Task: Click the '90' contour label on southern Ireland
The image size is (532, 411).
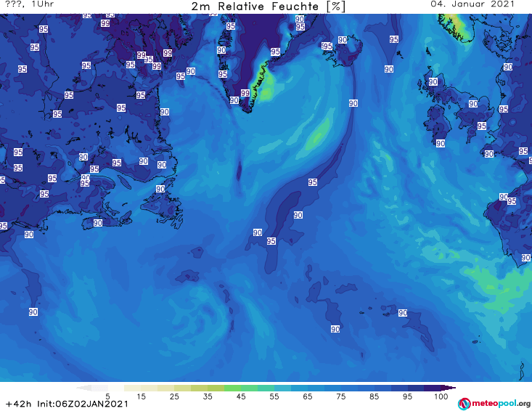Action: tap(441, 144)
